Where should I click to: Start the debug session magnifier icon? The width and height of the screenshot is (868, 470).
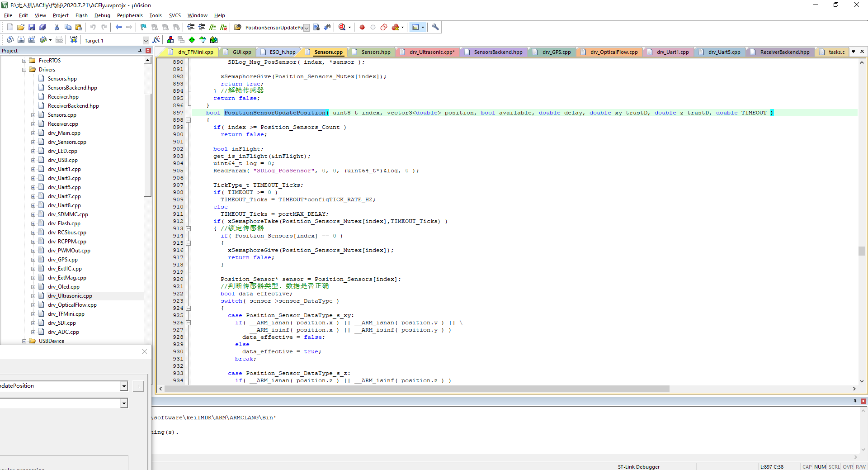[342, 27]
